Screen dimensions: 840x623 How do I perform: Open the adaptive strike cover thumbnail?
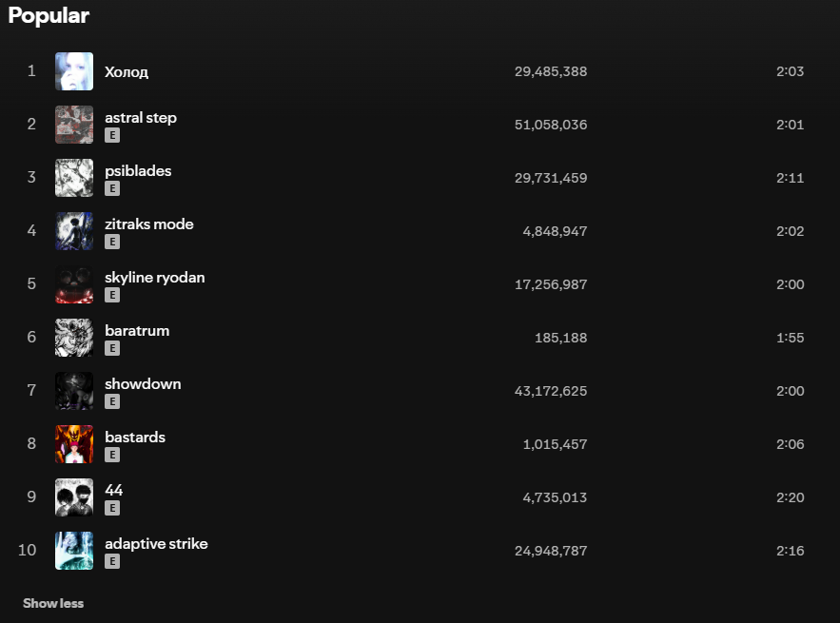74,551
